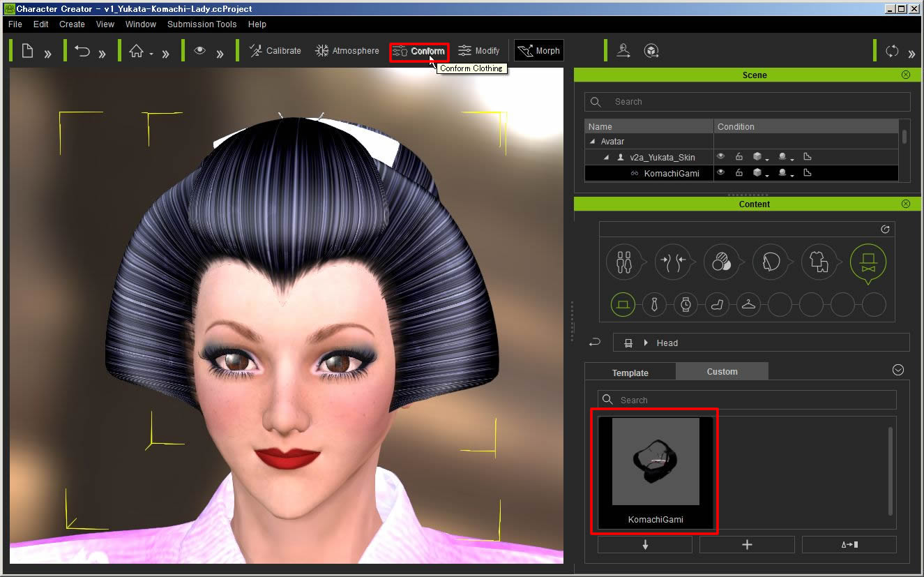Select the necktie sub-category icon

point(654,305)
